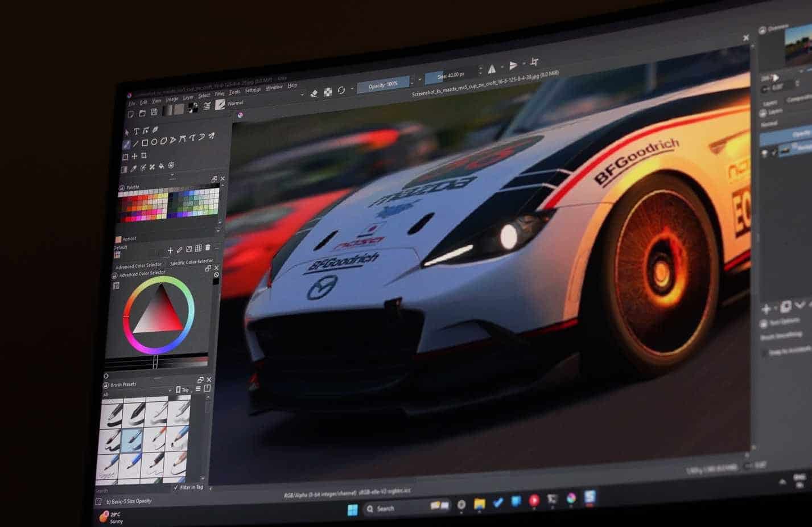Viewport: 812px width, 527px height.
Task: Open the brush presets All tag dropdown
Action: click(137, 393)
